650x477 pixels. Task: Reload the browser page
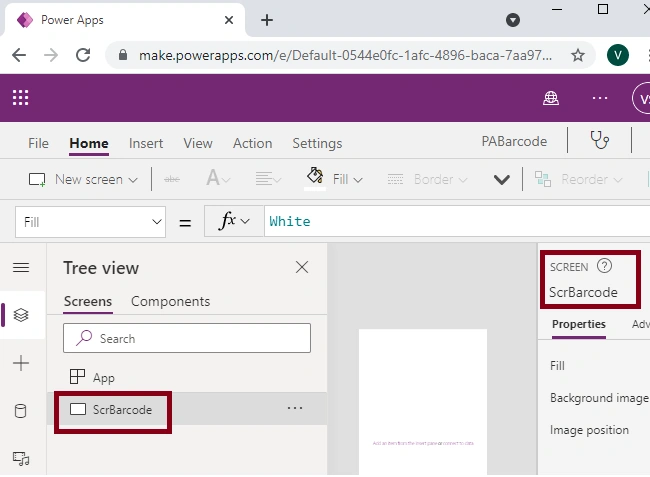pos(83,55)
